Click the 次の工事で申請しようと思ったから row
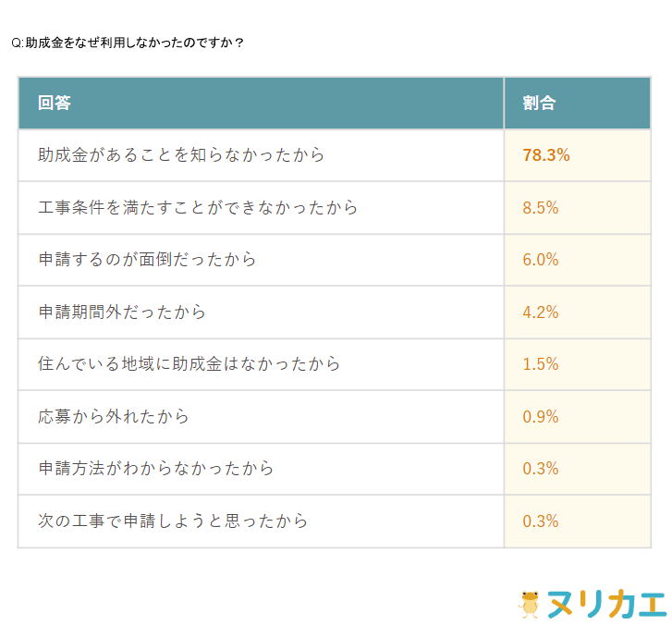This screenshot has height=625, width=672. [x=173, y=521]
